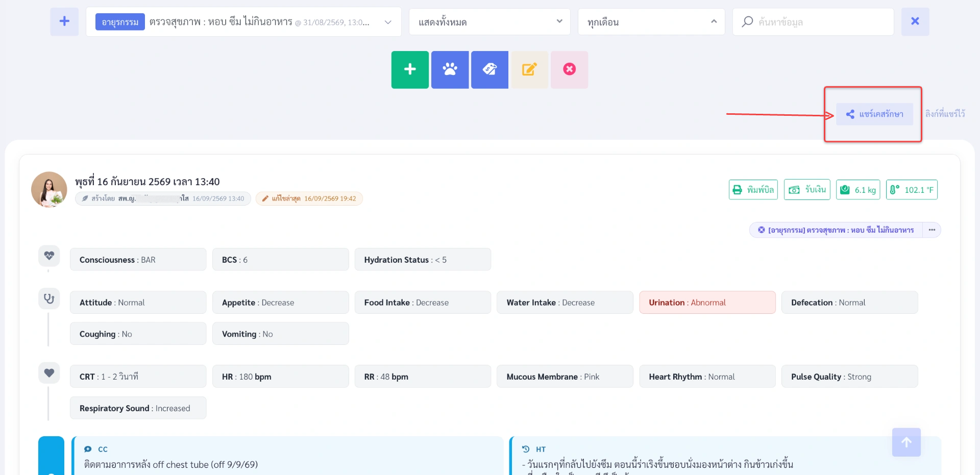Click the RR : 48 bpm field
This screenshot has height=475, width=980.
(x=423, y=377)
